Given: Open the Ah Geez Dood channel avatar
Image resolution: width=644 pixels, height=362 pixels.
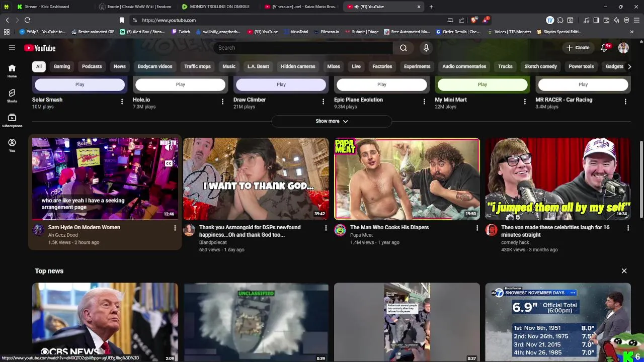Looking at the screenshot, I should [x=38, y=230].
